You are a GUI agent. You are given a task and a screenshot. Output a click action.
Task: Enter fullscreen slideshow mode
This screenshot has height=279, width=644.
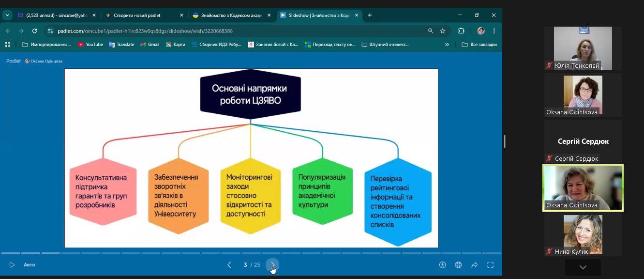490,265
